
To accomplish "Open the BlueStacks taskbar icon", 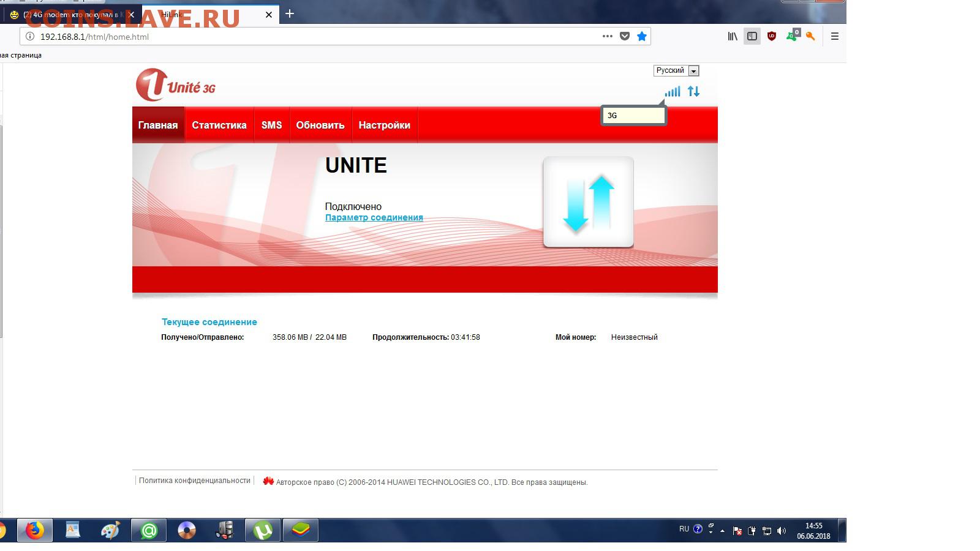I will (301, 530).
